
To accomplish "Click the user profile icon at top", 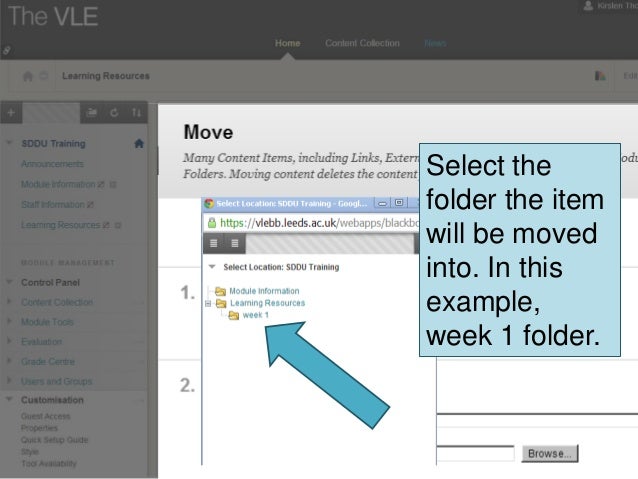I will (x=588, y=6).
